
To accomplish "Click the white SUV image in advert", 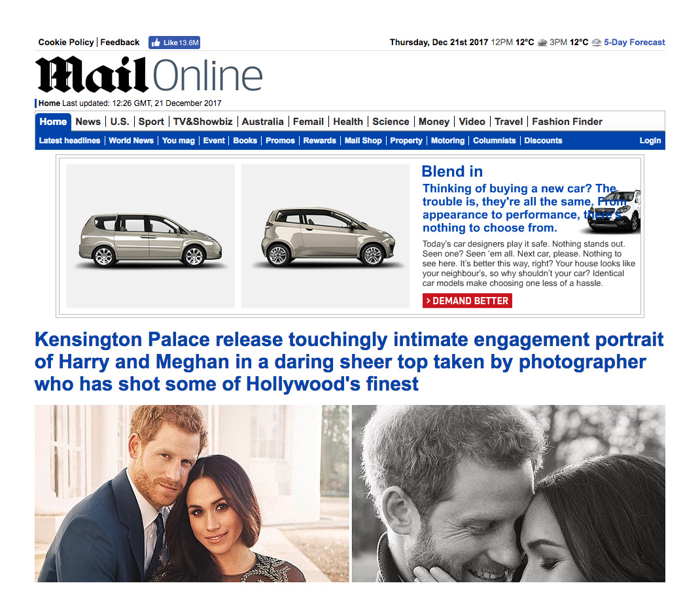I will click(x=613, y=211).
